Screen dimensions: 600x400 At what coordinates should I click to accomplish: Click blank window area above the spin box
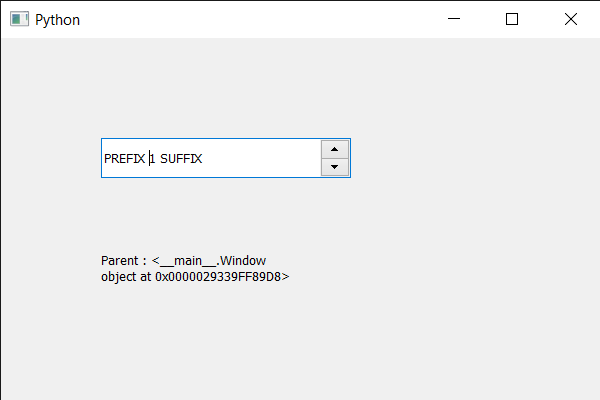click(x=225, y=90)
